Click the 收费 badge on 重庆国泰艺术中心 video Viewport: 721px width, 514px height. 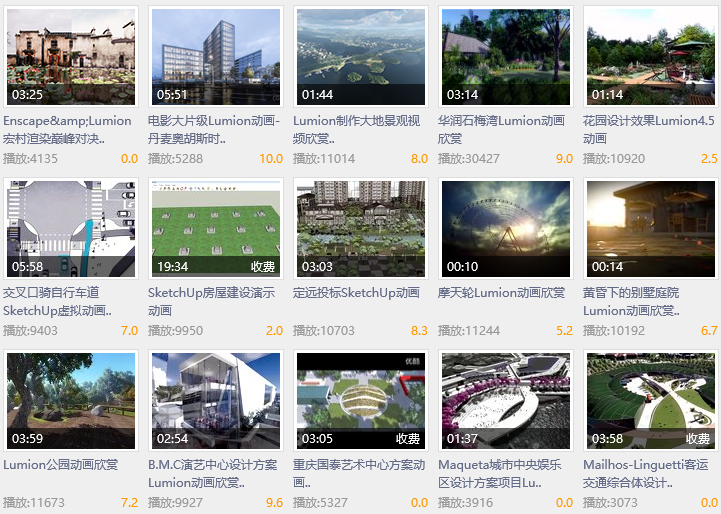[x=408, y=439]
